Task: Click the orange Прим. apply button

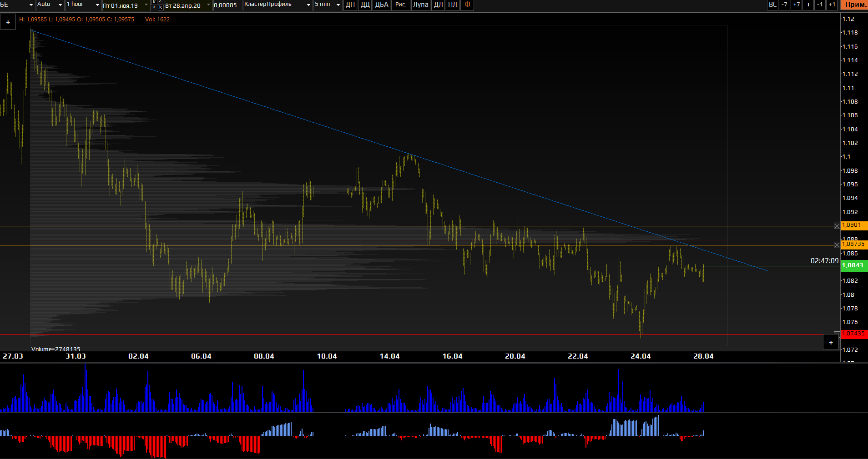Action: point(854,5)
